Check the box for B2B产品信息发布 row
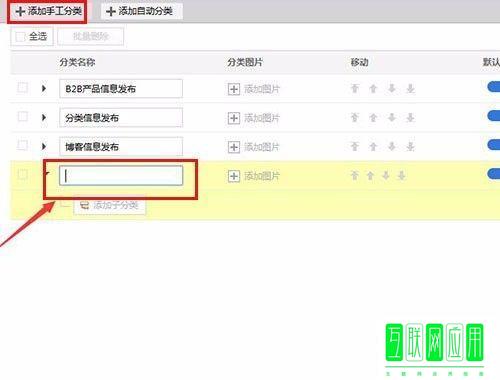This screenshot has height=380, width=500. pos(22,88)
